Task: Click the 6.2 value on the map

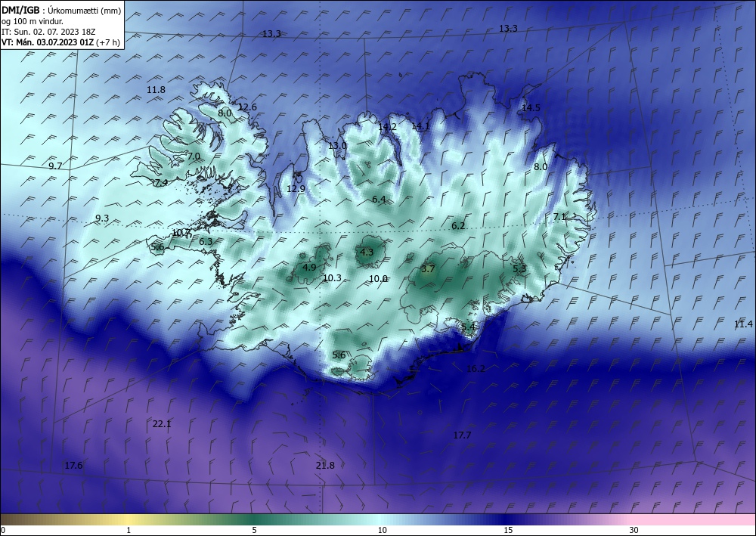Action: pyautogui.click(x=458, y=225)
